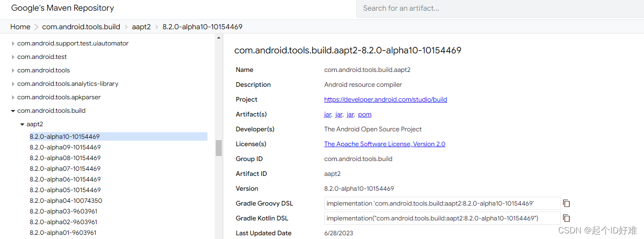Image resolution: width=644 pixels, height=239 pixels.
Task: Download the first jar artifact
Action: [328, 114]
